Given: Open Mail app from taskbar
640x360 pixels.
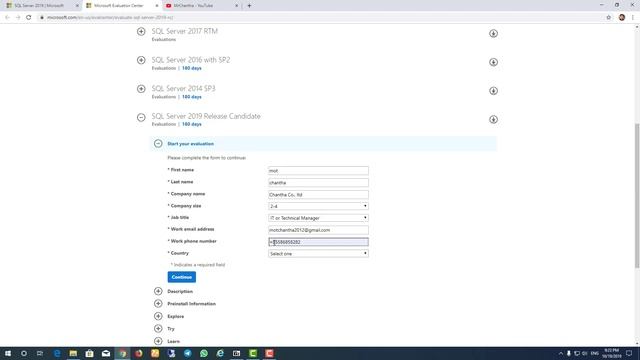Looking at the screenshot, I should tap(106, 353).
